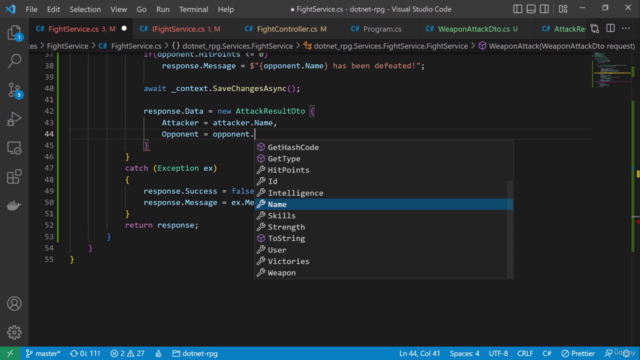Select Intelligence property suggestion
The image size is (640, 360).
tap(384, 193)
